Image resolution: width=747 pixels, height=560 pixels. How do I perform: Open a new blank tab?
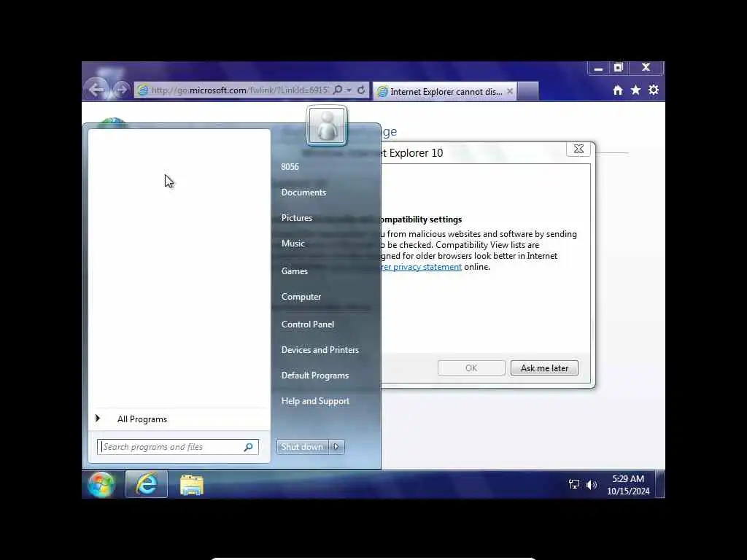point(528,91)
